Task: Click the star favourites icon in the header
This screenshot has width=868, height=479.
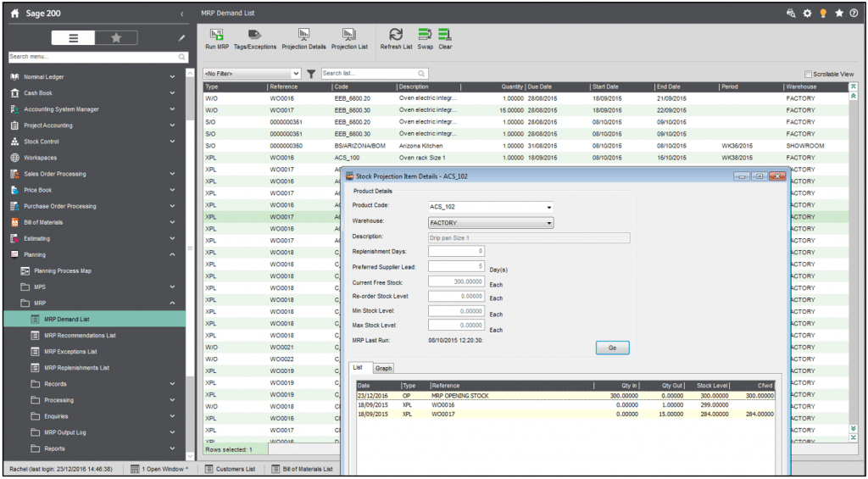Action: pos(839,14)
